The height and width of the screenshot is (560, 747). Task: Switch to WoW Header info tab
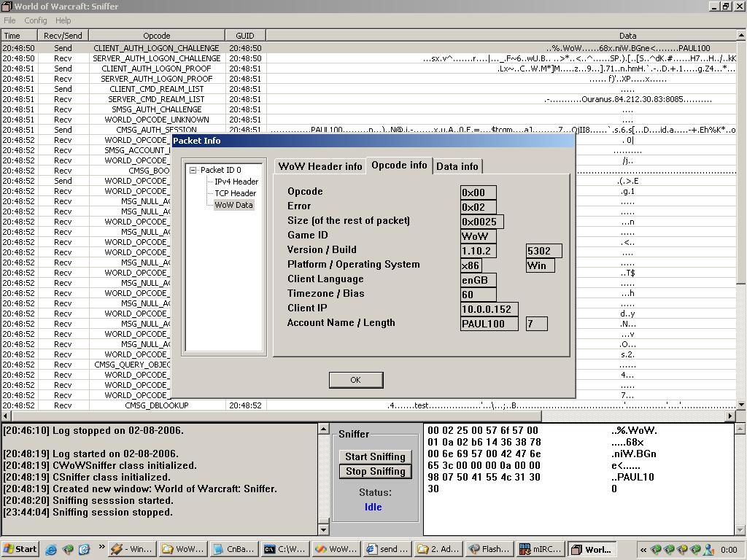[320, 166]
